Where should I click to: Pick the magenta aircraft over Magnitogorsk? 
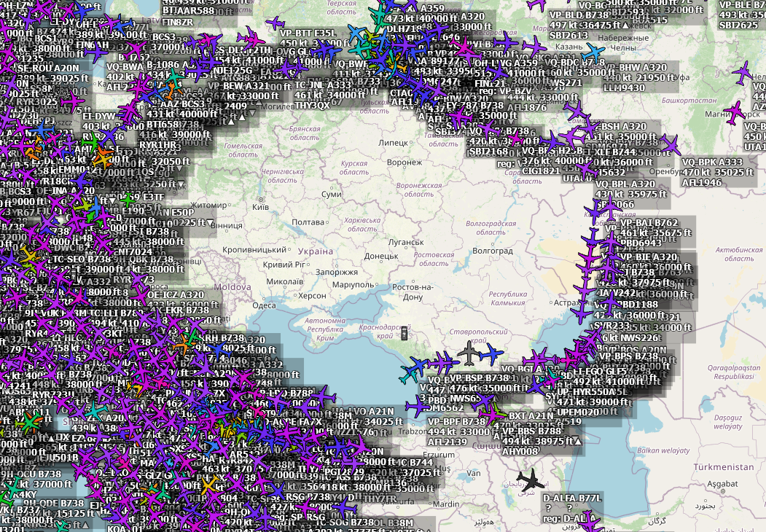[734, 113]
